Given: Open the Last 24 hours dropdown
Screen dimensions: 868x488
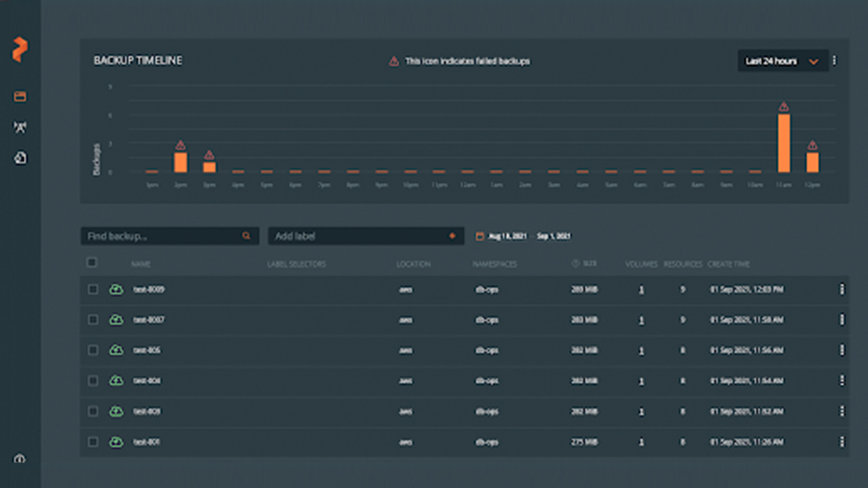Looking at the screenshot, I should pos(782,61).
